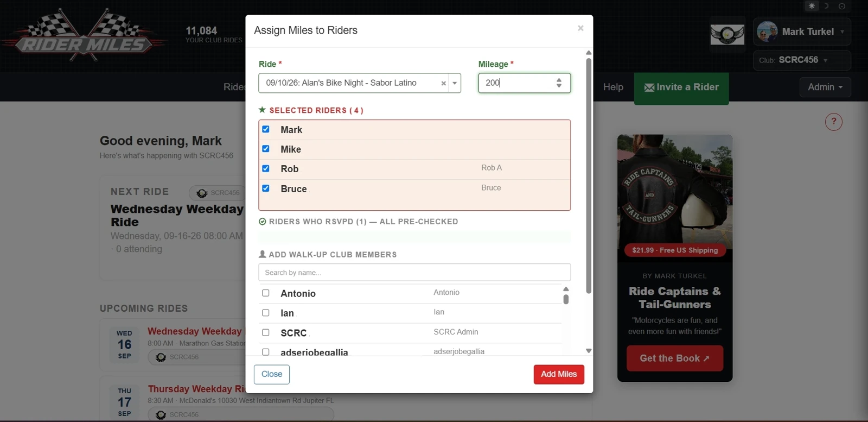The height and width of the screenshot is (422, 868).
Task: Click the Search by name field
Action: click(x=414, y=272)
